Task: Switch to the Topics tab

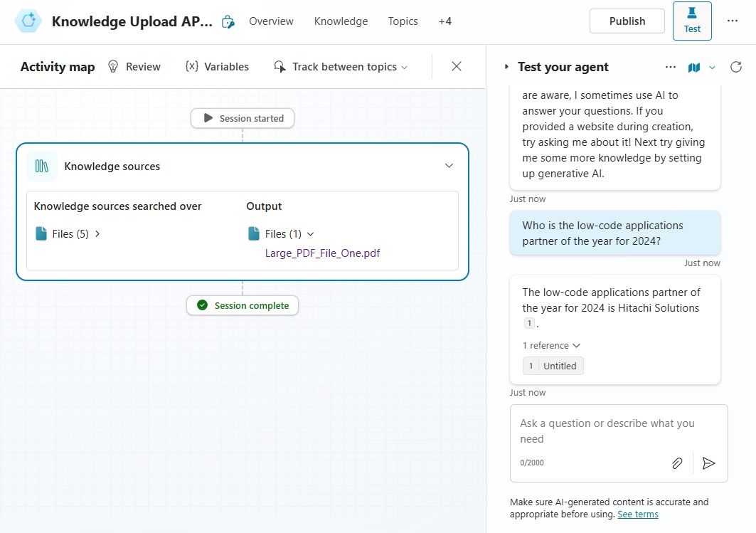Action: click(x=403, y=21)
